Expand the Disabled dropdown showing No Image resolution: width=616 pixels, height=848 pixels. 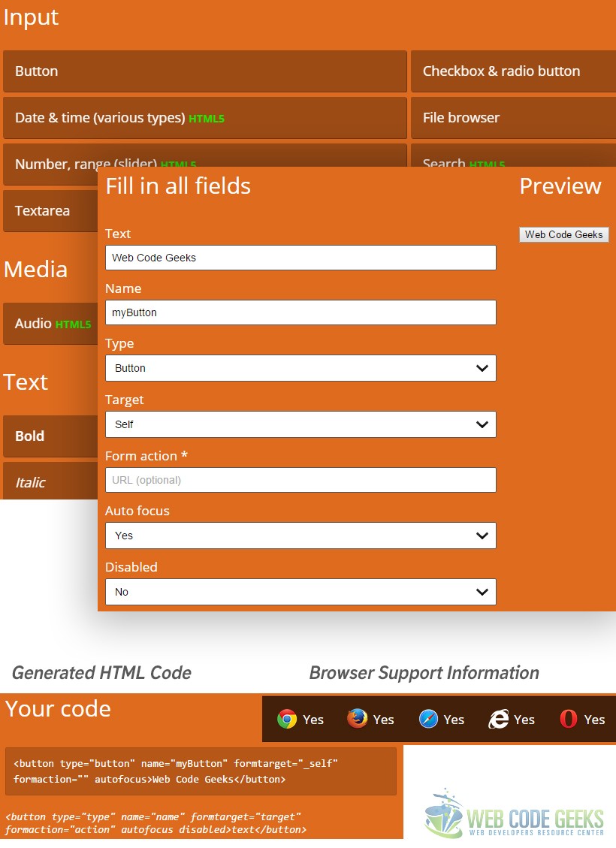click(300, 592)
